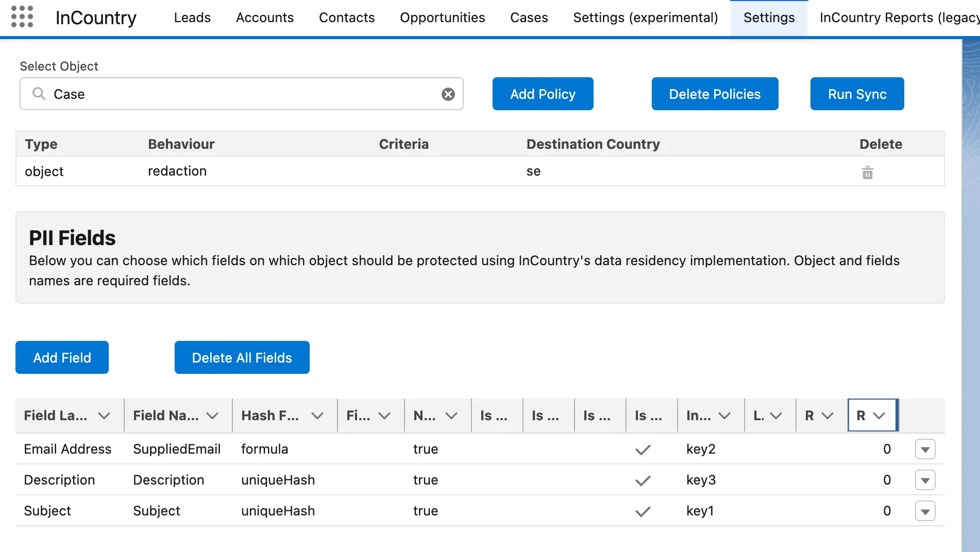This screenshot has height=552, width=980.
Task: Toggle checkmark in the Description row
Action: tap(643, 480)
